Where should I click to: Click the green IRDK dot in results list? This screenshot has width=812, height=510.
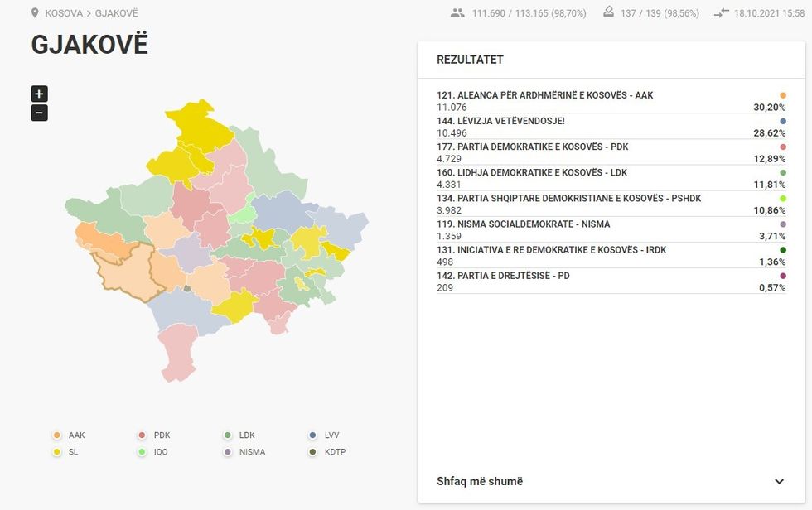click(782, 249)
